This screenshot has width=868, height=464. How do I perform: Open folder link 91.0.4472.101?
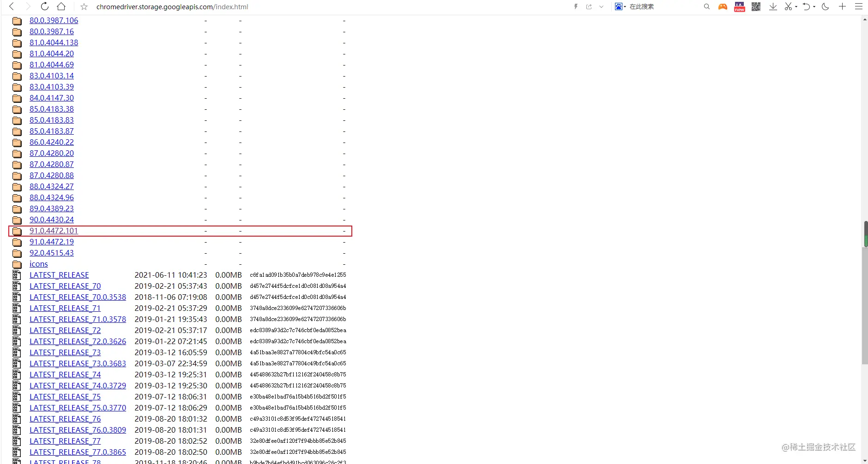click(54, 231)
